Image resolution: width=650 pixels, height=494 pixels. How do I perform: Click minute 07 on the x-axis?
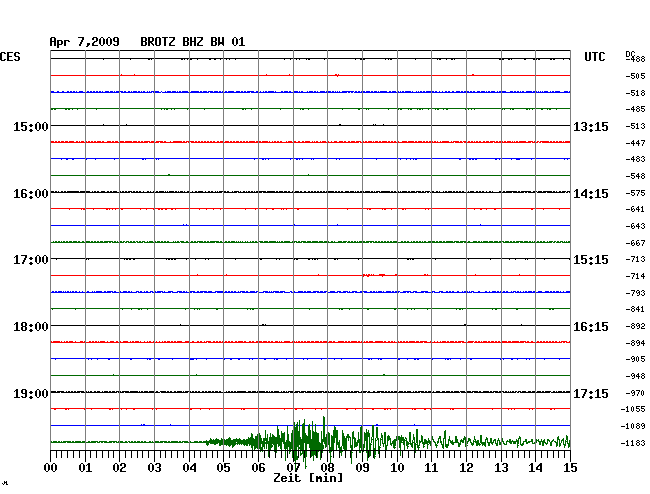pos(293,467)
